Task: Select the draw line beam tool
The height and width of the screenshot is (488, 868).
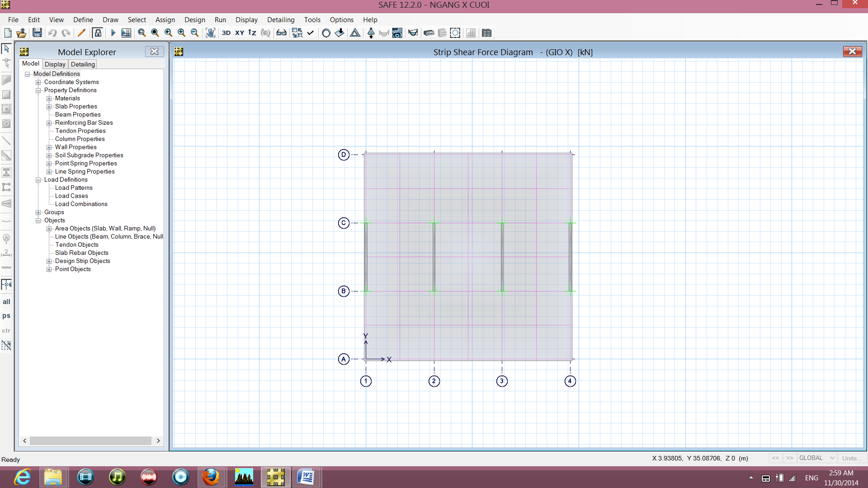Action: point(6,141)
